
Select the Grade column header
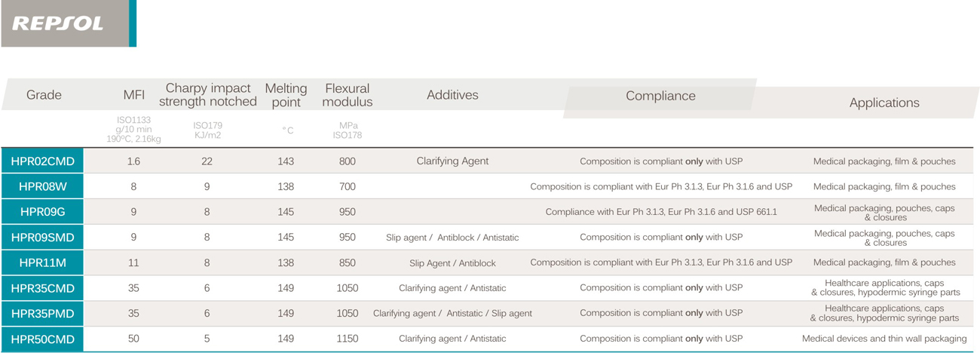pyautogui.click(x=44, y=95)
